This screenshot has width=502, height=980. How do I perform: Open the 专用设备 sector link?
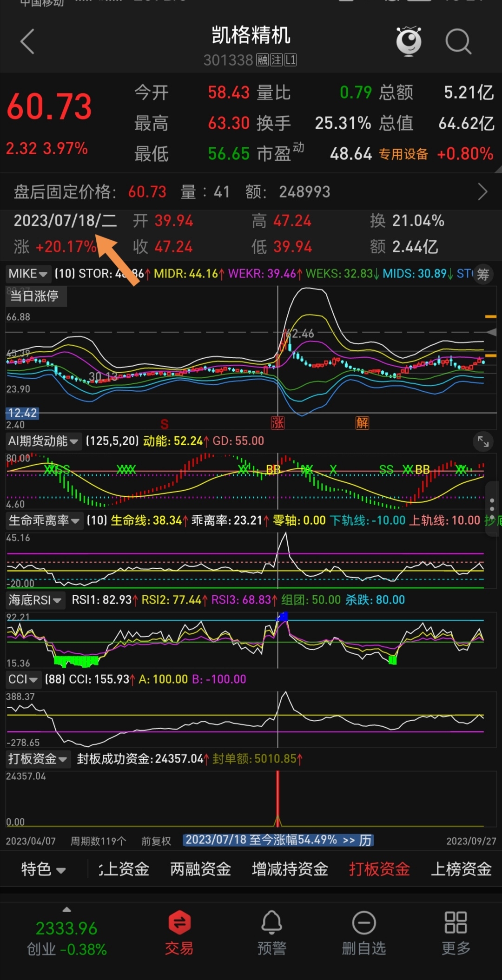click(403, 154)
